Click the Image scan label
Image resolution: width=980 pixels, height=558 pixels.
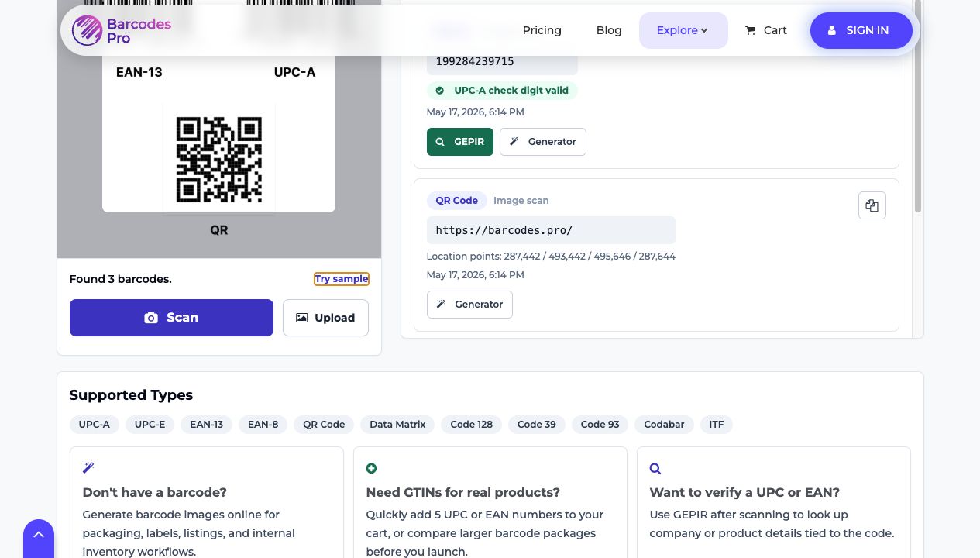tap(521, 201)
